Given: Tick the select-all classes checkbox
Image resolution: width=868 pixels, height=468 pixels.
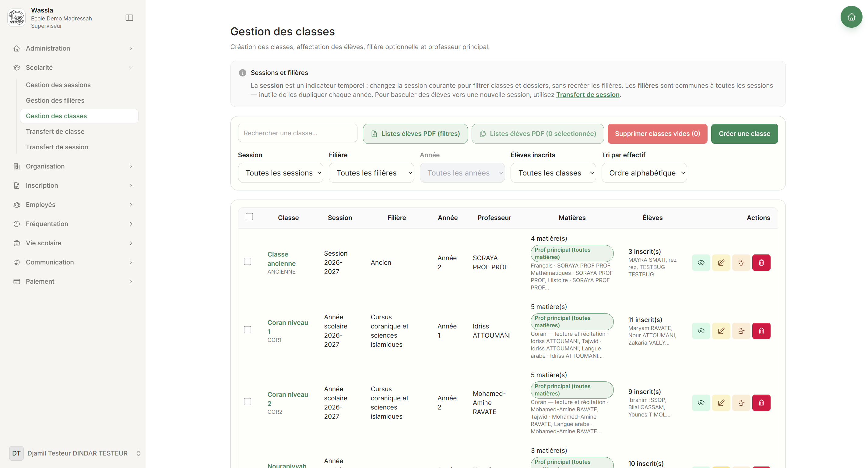Looking at the screenshot, I should 249,216.
